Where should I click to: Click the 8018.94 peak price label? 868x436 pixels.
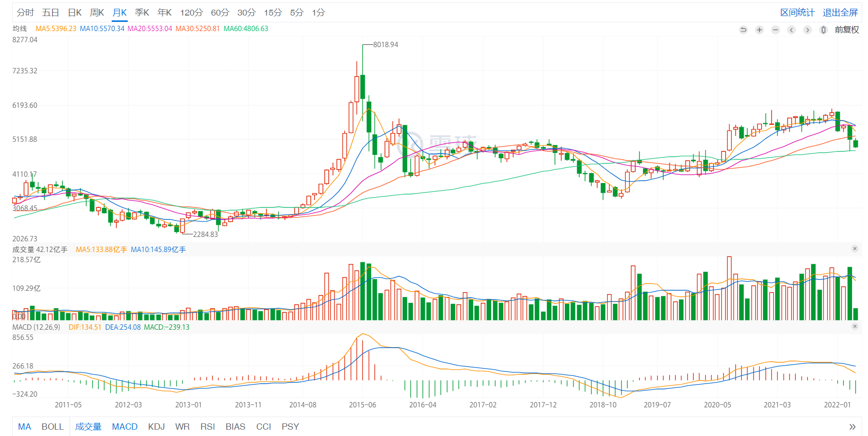[386, 45]
